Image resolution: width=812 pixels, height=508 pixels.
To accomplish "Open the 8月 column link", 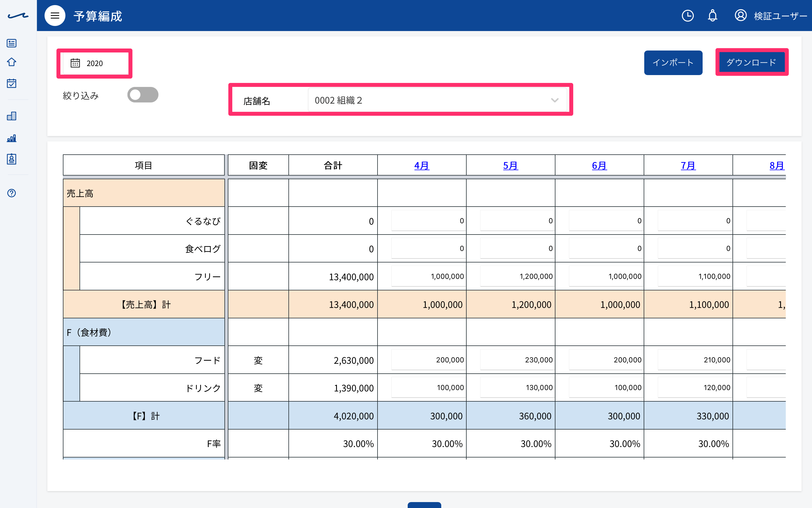I will point(777,165).
